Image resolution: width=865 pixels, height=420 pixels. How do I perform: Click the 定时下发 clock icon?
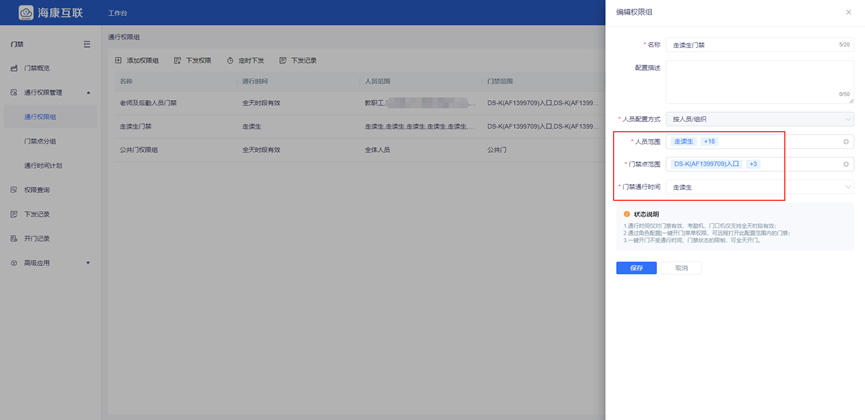tap(231, 60)
